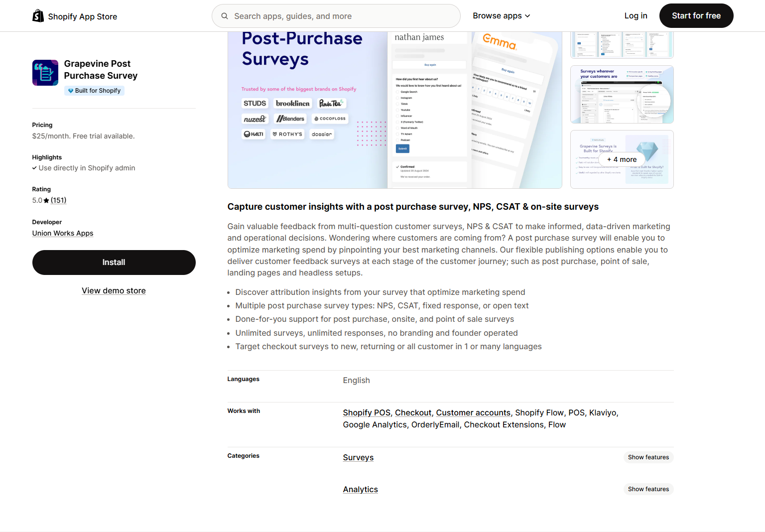Click the search magnifier icon
This screenshot has height=532, width=765.
225,16
